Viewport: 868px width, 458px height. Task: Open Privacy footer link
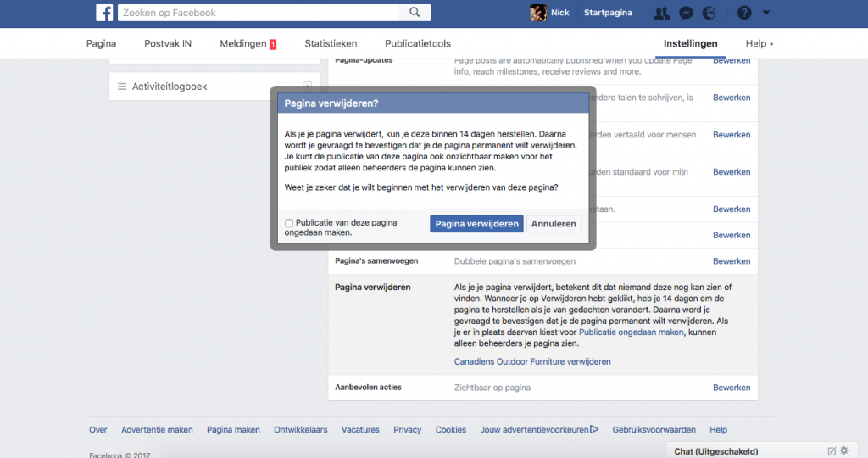pos(408,430)
